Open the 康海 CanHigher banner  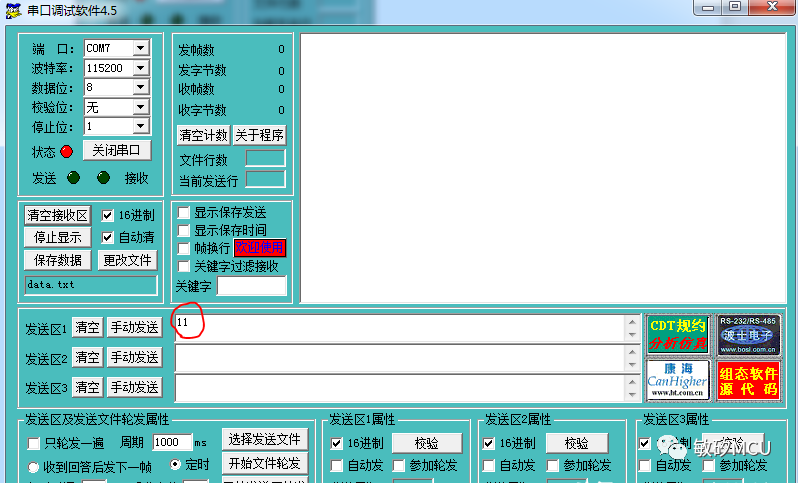click(x=677, y=379)
